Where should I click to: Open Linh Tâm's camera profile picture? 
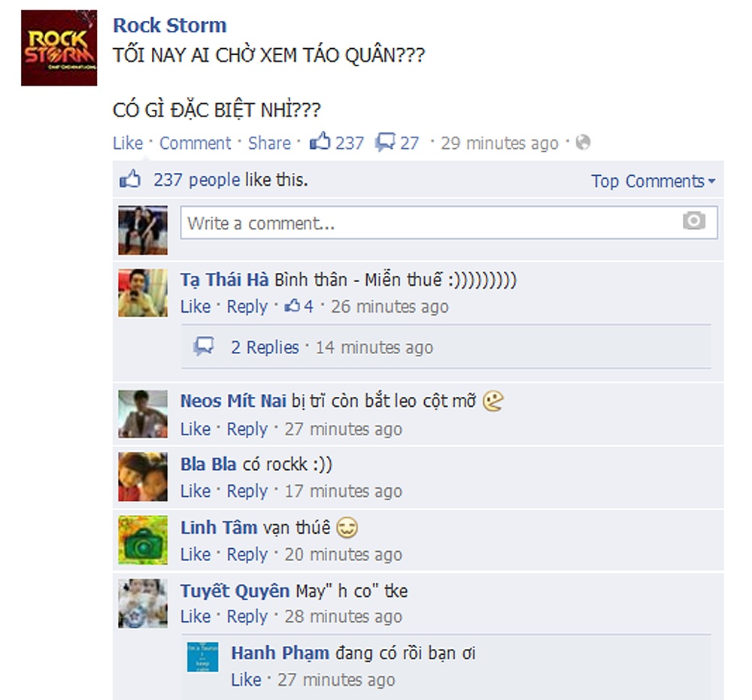point(143,540)
